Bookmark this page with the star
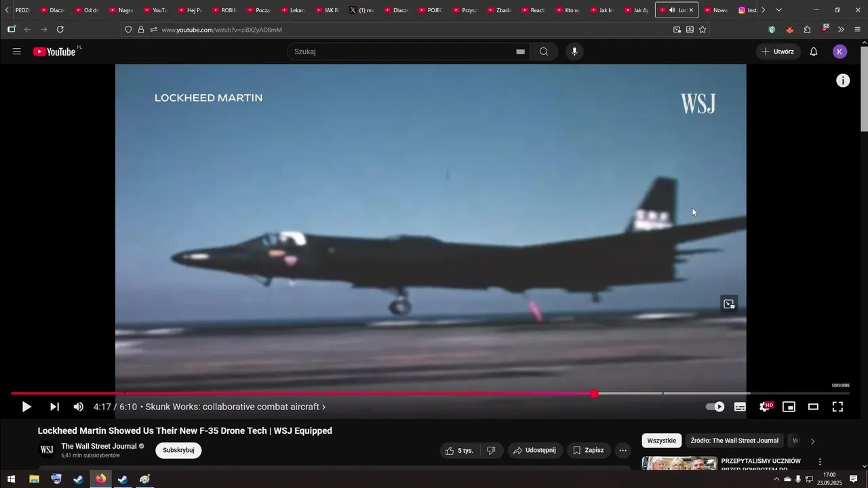The height and width of the screenshot is (488, 868). pos(703,29)
